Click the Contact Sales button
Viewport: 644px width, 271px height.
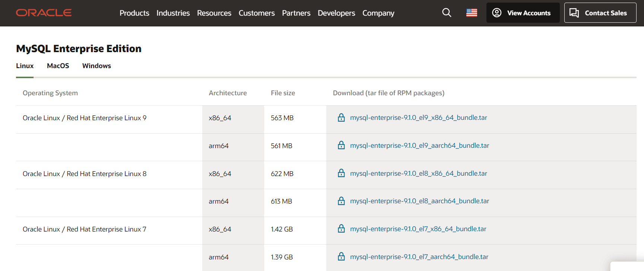[600, 13]
